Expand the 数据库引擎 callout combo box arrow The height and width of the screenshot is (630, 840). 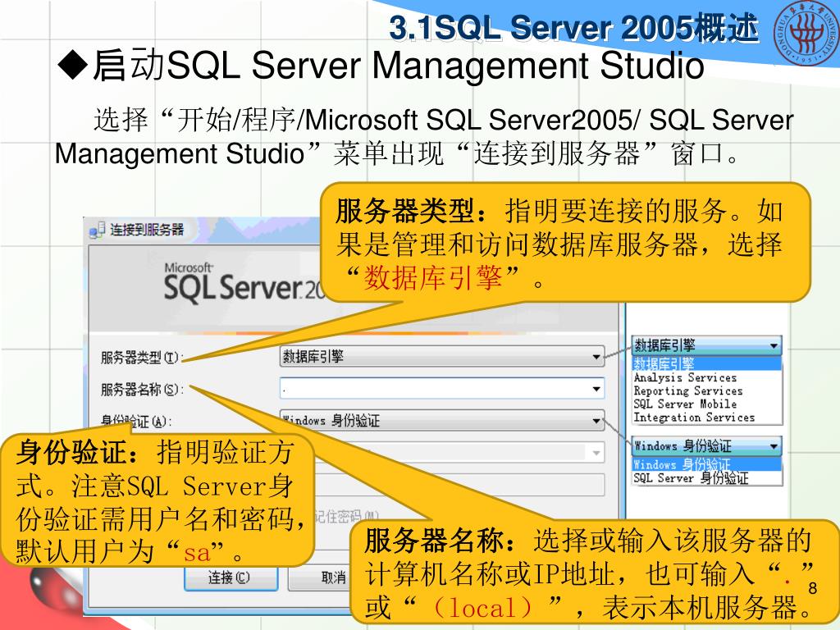(x=774, y=345)
